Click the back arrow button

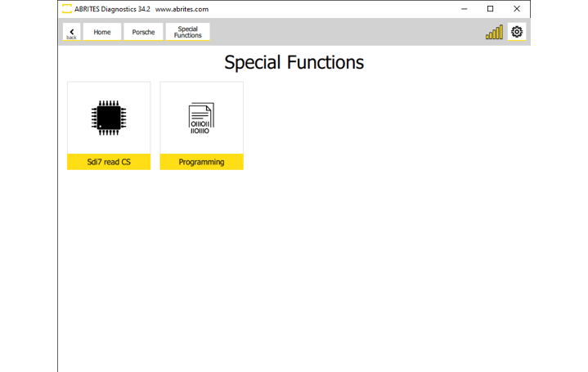[x=71, y=32]
